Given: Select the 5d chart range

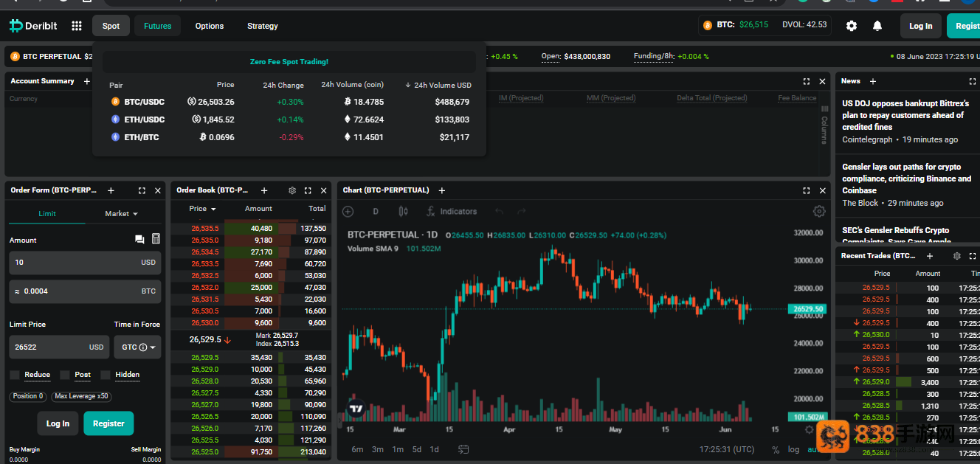Looking at the screenshot, I should [417, 449].
